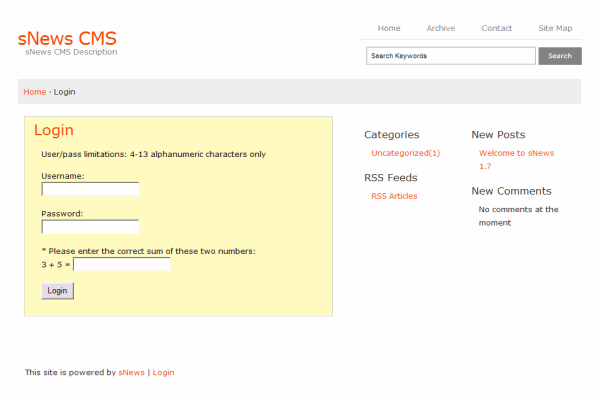Click the orange Login form heading
Screen dimensions: 600x400
point(54,131)
